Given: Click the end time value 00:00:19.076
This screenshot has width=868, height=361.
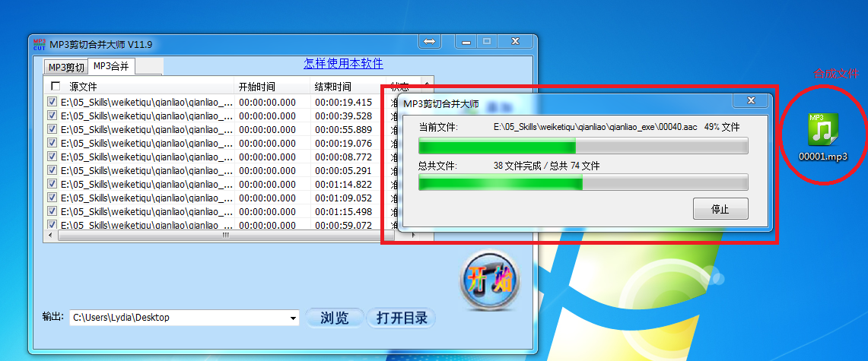Looking at the screenshot, I should tap(343, 144).
